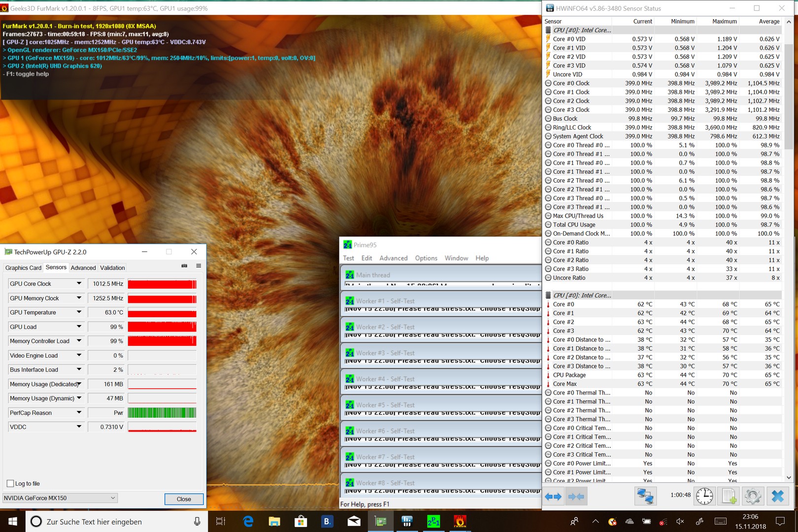Viewport: 798px width, 532px height.
Task: Open HWiNFO sensor settings gear
Action: (753, 496)
